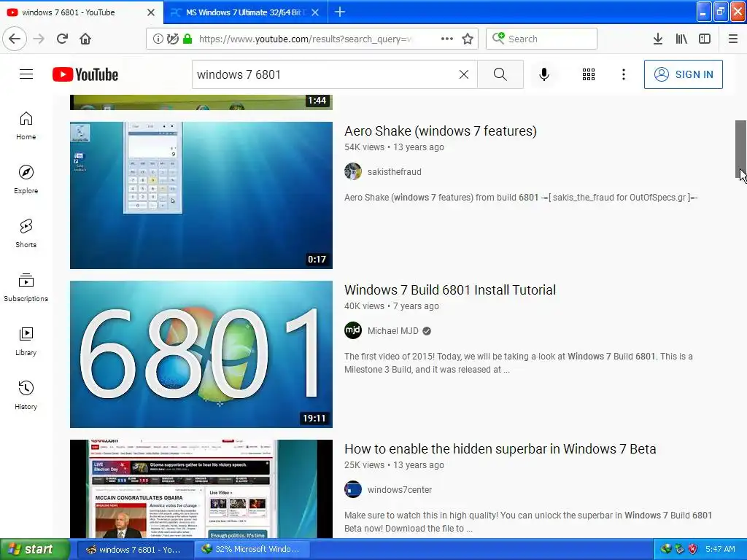Click the 6801 video thumbnail
The image size is (747, 560).
(201, 354)
